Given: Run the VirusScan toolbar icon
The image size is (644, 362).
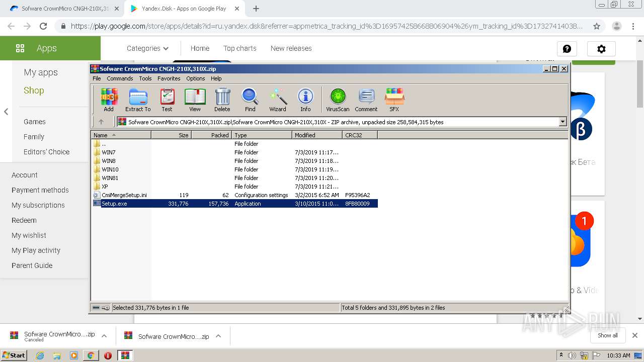Looking at the screenshot, I should [x=338, y=100].
